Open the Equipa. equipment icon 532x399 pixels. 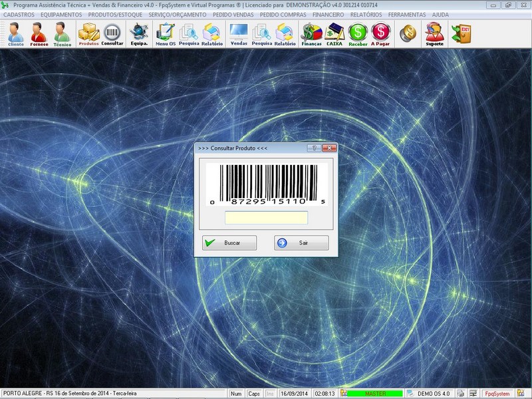point(139,34)
